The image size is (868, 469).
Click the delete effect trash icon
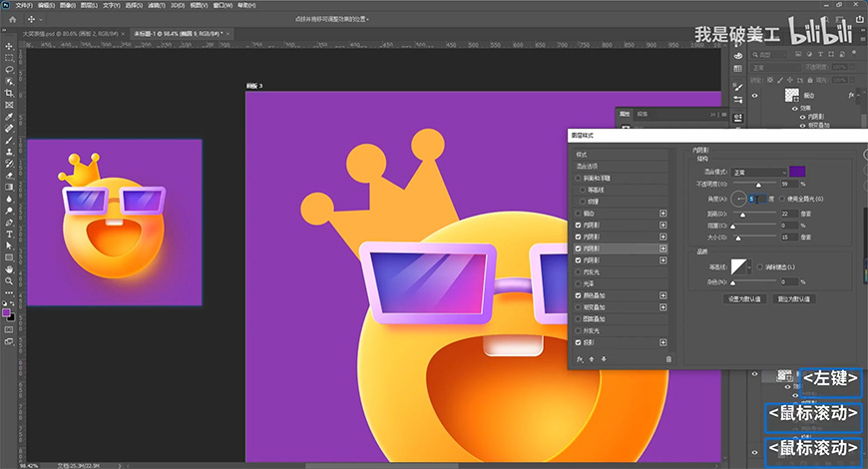click(668, 359)
